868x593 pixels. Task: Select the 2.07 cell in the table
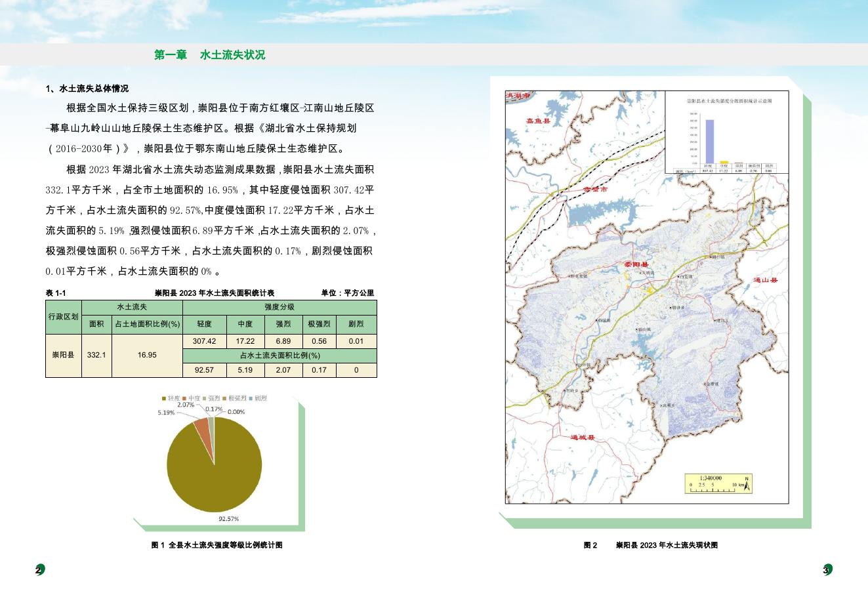tap(283, 370)
